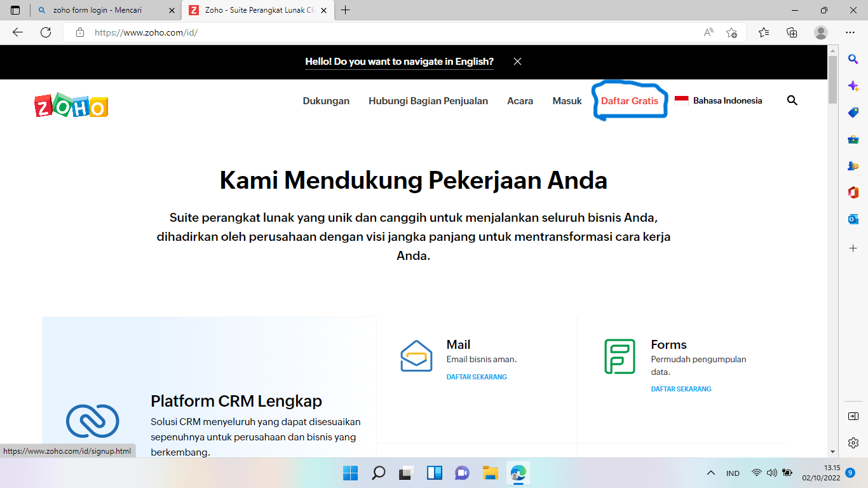Add a site to Edge sidebar
868x488 pixels.
tap(853, 248)
